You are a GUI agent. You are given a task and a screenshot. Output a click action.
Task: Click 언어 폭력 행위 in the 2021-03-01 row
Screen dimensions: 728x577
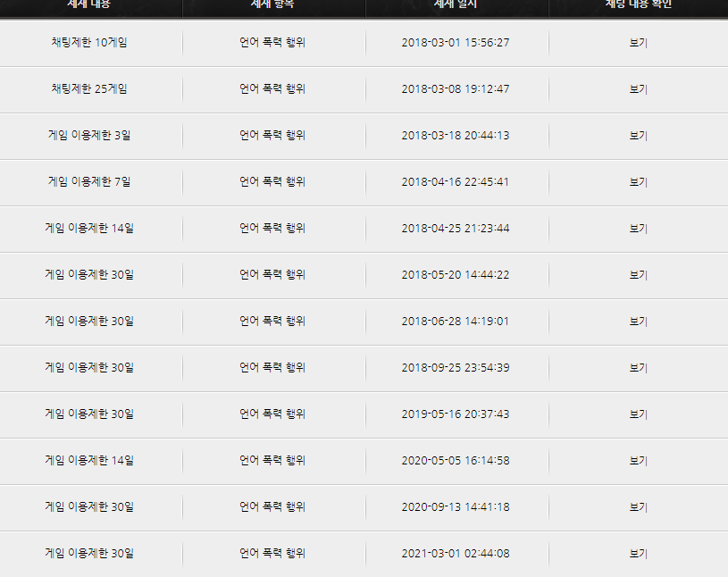[272, 554]
